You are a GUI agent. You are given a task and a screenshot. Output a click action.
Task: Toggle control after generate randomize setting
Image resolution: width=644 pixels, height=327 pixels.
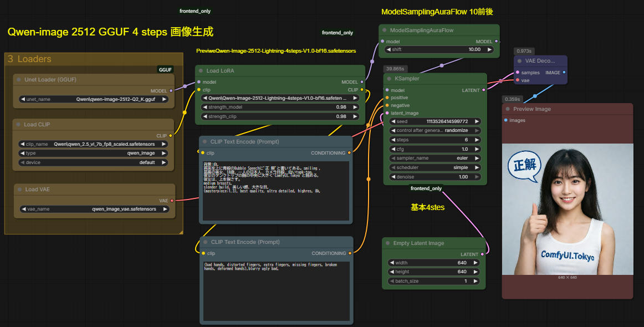[x=435, y=130]
